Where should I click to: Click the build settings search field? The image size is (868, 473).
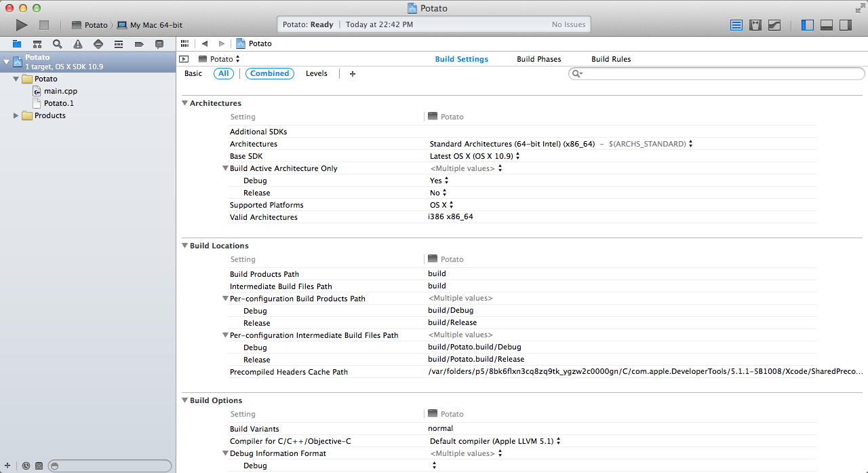(x=716, y=73)
